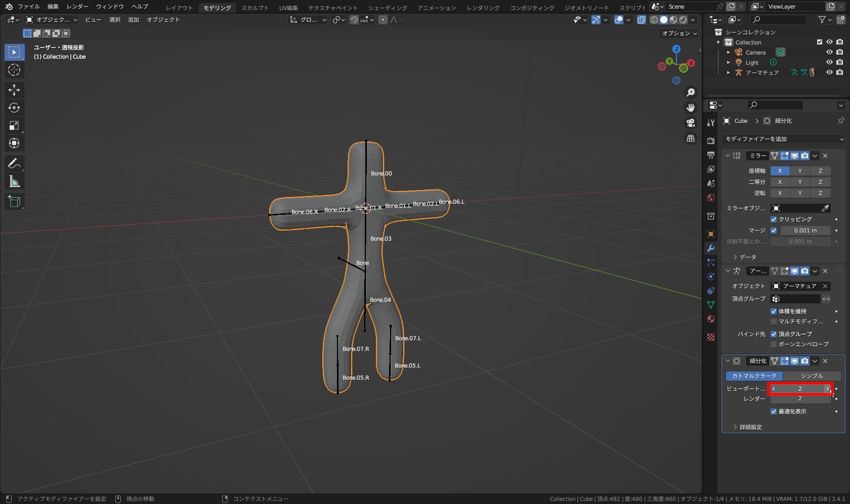Select the Scale tool

pos(14,125)
